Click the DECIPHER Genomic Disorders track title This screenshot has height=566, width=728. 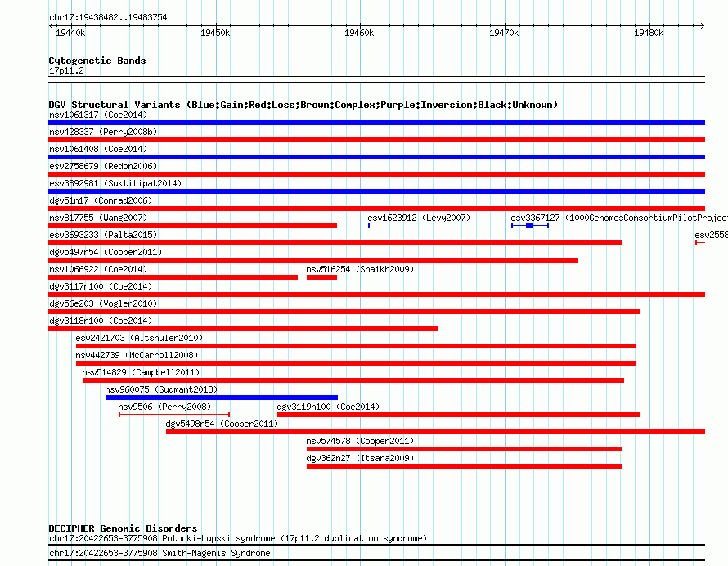[123, 528]
